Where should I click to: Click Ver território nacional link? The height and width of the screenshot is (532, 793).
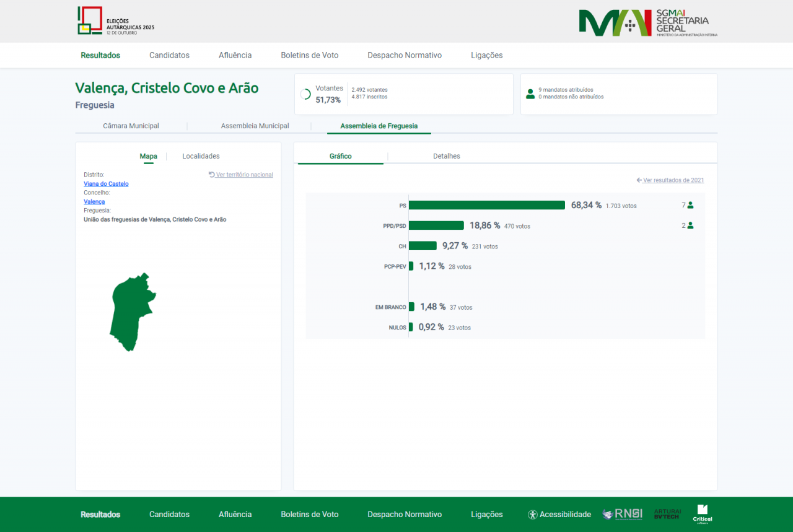click(244, 175)
